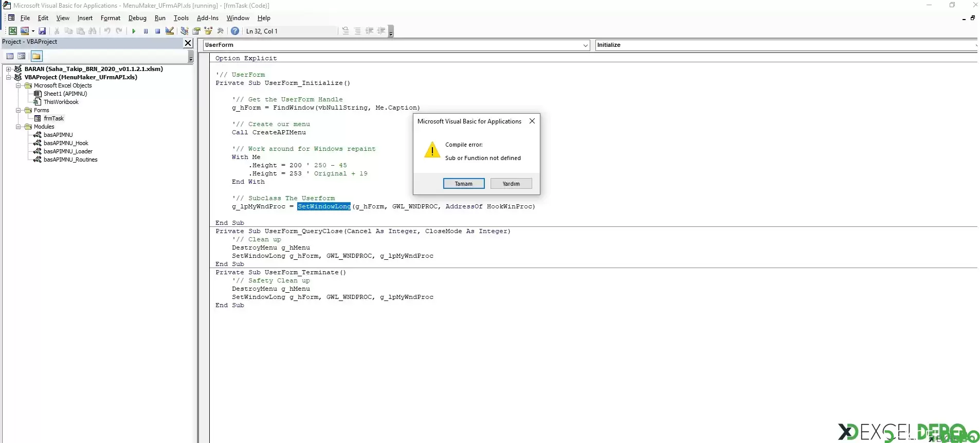
Task: Collapse Microsoft Excel Objects folder
Action: [x=18, y=85]
